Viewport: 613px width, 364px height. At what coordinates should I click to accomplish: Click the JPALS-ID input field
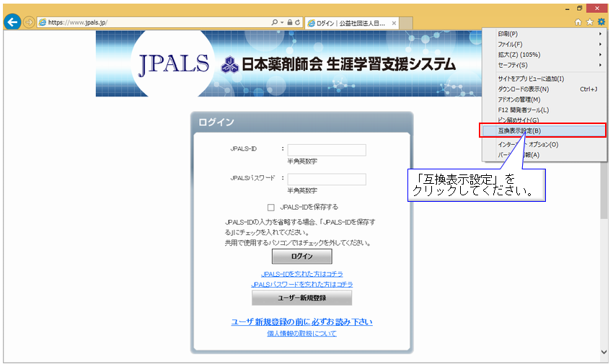tap(327, 150)
